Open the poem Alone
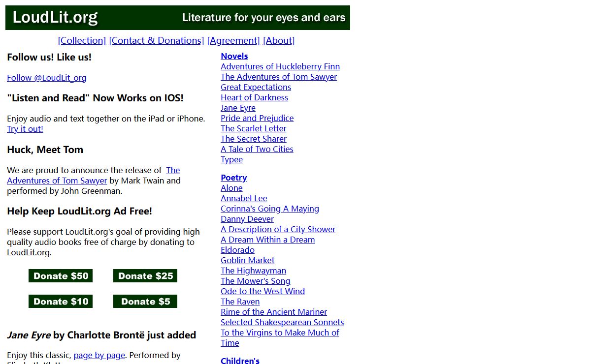This screenshot has height=364, width=591. point(232,188)
